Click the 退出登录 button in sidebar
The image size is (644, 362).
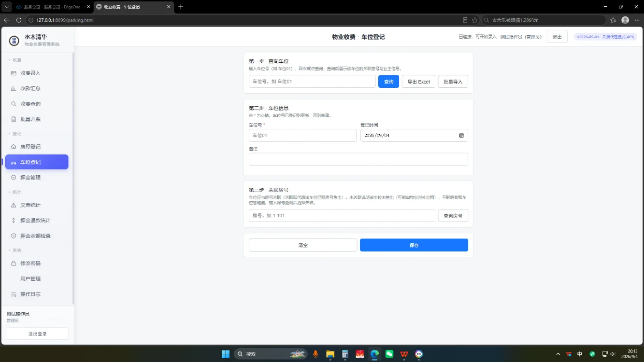click(x=38, y=334)
